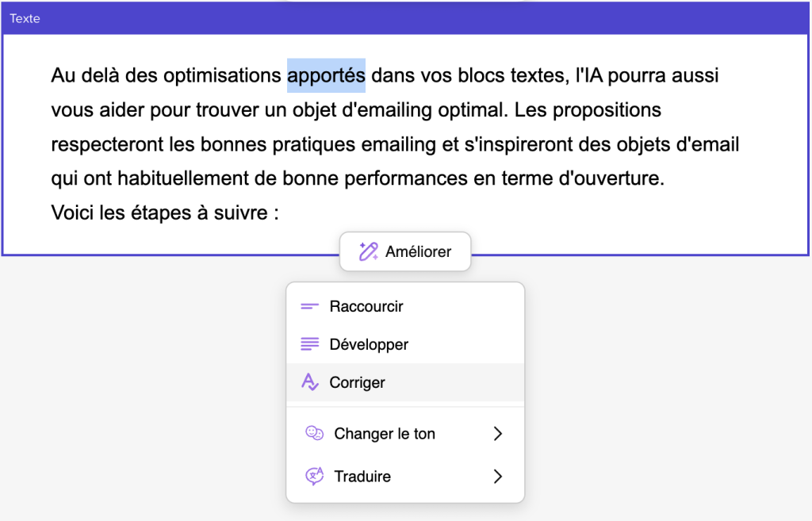Open the Changer le ton option
Viewport: 812px width, 521px height.
point(385,434)
